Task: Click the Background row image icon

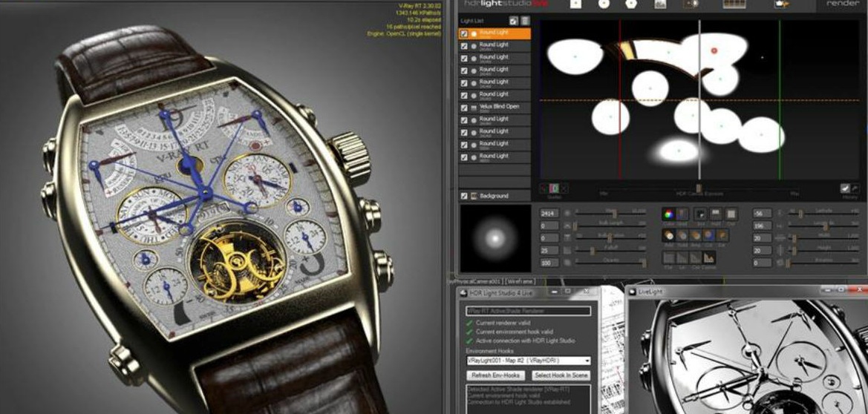Action: [474, 196]
